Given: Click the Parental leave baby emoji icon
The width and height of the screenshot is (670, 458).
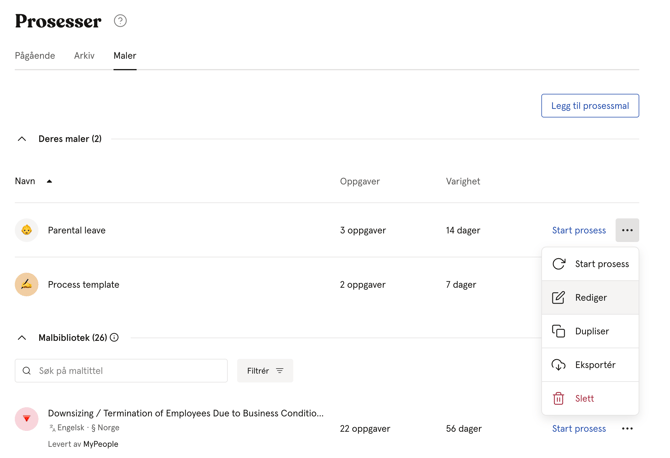Looking at the screenshot, I should point(26,230).
